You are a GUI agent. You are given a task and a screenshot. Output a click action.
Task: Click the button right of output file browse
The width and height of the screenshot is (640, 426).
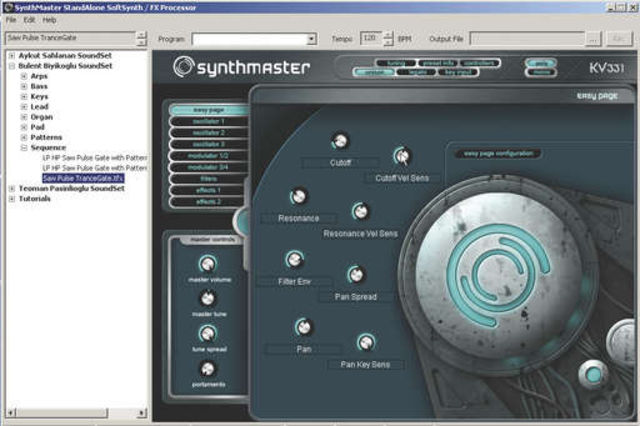pyautogui.click(x=619, y=39)
